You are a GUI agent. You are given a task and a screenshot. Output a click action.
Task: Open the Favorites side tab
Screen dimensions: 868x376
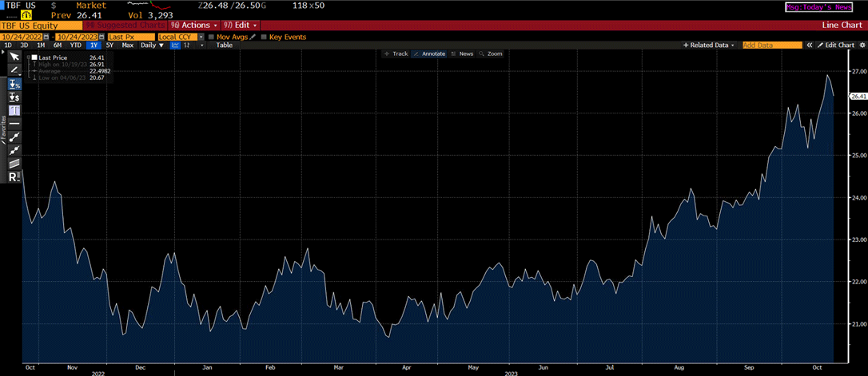3,129
